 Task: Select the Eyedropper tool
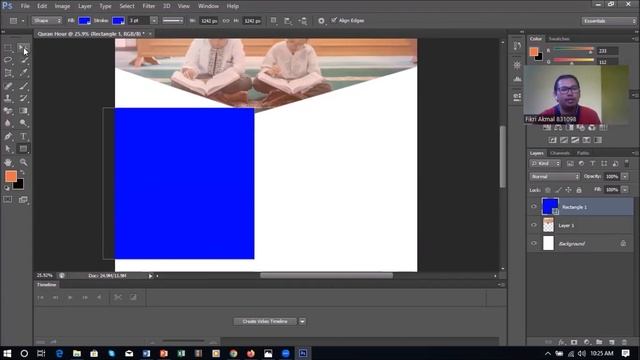point(23,73)
